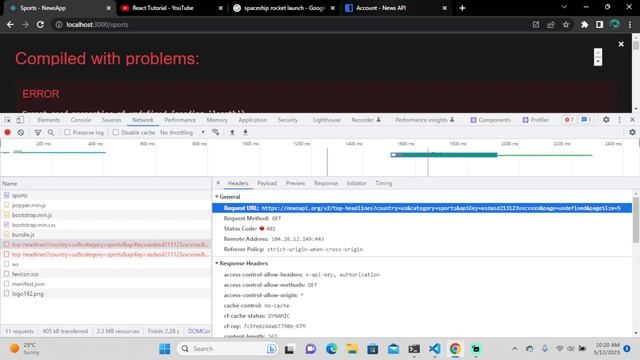
Task: Open the Performance panel
Action: [180, 120]
